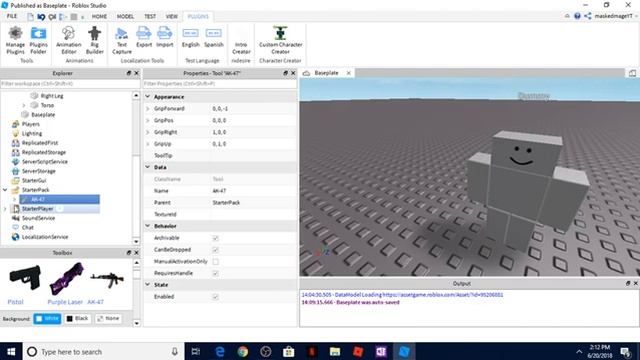640x360 pixels.
Task: Undock the Properties panel
Action: pyautogui.click(x=285, y=73)
